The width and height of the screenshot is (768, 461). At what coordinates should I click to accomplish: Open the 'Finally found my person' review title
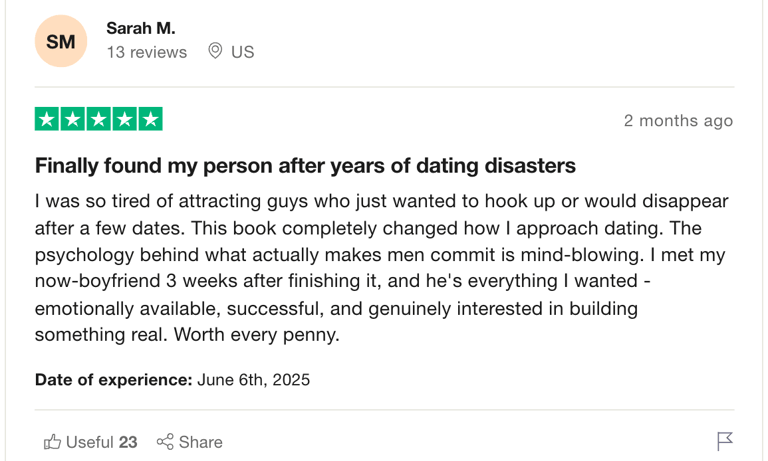click(x=305, y=166)
